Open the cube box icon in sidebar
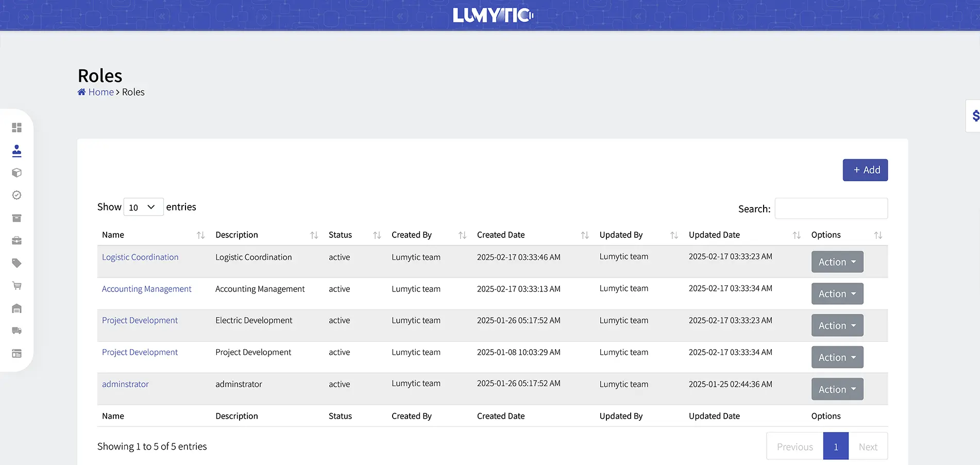 (16, 173)
